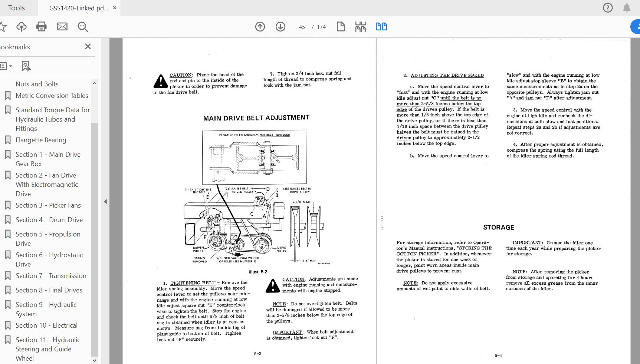
Task: Open the bookmarks options dropdown
Action: (x=6, y=66)
